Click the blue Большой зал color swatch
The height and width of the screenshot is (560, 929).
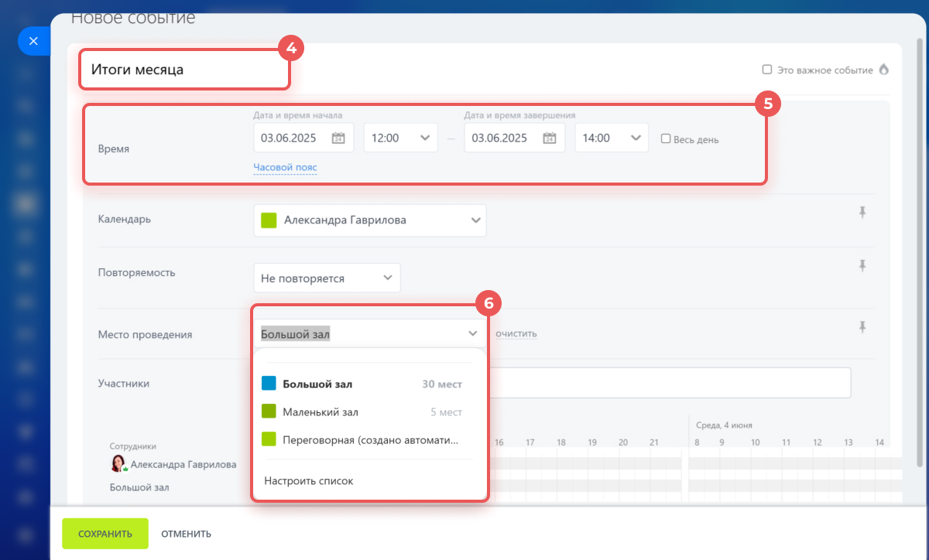tap(269, 384)
